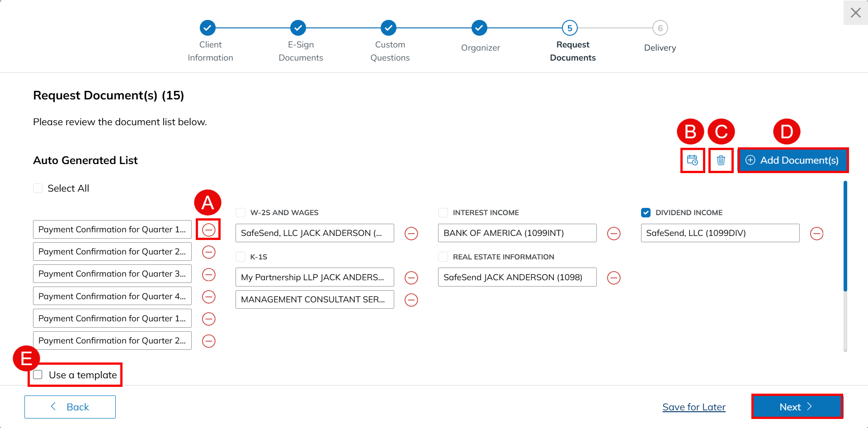Remove SafeSend JACK ANDERSON (1098) document

(x=613, y=277)
